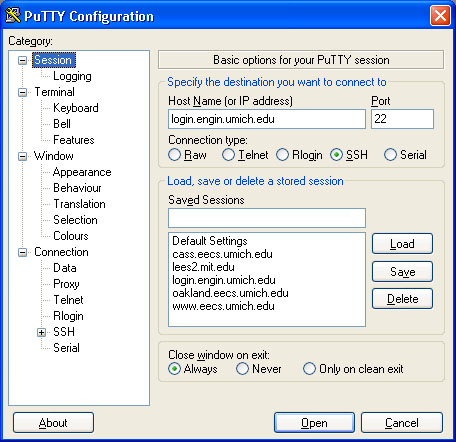Collapse the Connection category node
The image size is (456, 442).
click(x=22, y=252)
